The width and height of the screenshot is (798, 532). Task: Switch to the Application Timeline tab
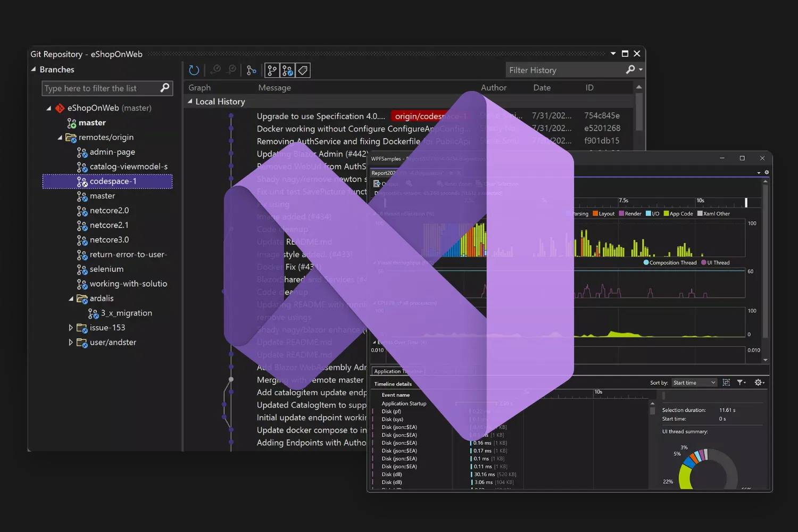[397, 371]
